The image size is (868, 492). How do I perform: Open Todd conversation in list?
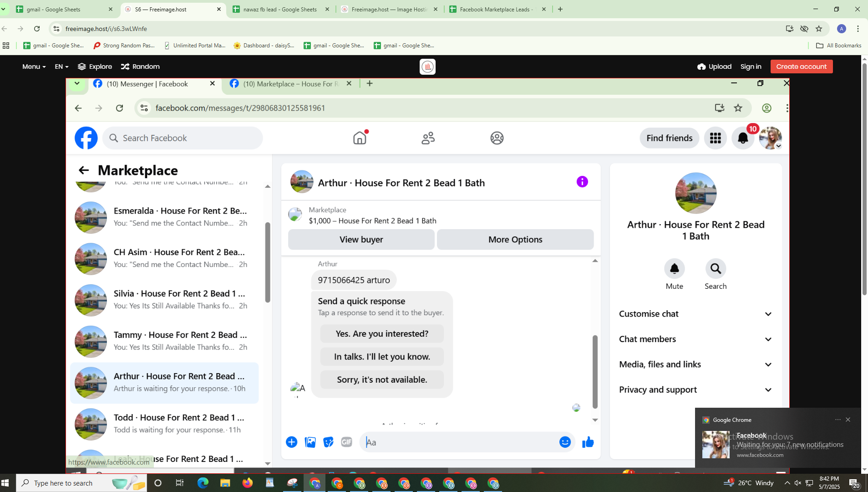pyautogui.click(x=164, y=424)
